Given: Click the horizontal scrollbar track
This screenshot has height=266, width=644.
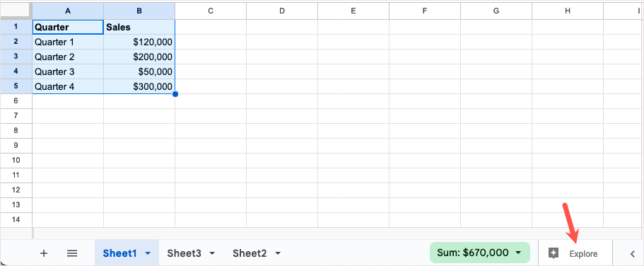Looking at the screenshot, I should click(338, 233).
